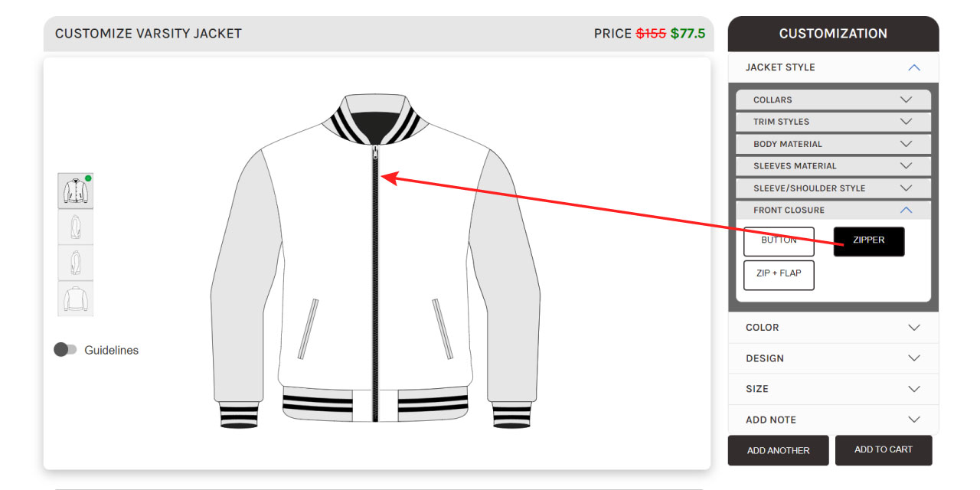Open the Design customization section
Image resolution: width=980 pixels, height=490 pixels.
833,358
